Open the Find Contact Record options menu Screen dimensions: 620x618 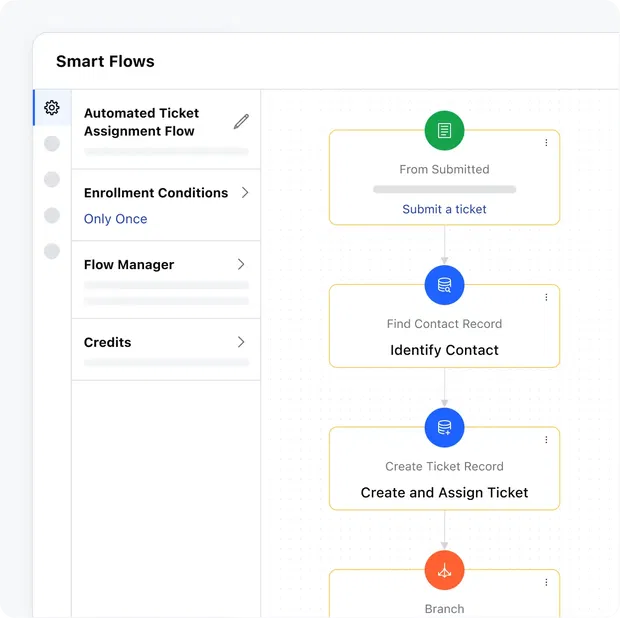[x=546, y=297]
